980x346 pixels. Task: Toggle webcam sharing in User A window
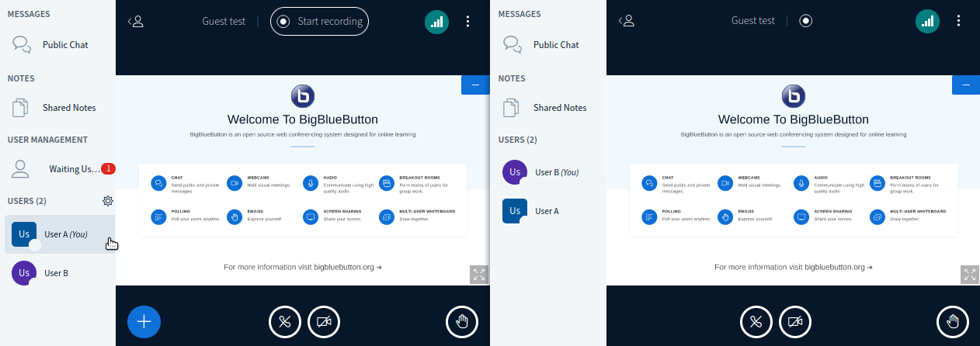tap(324, 322)
